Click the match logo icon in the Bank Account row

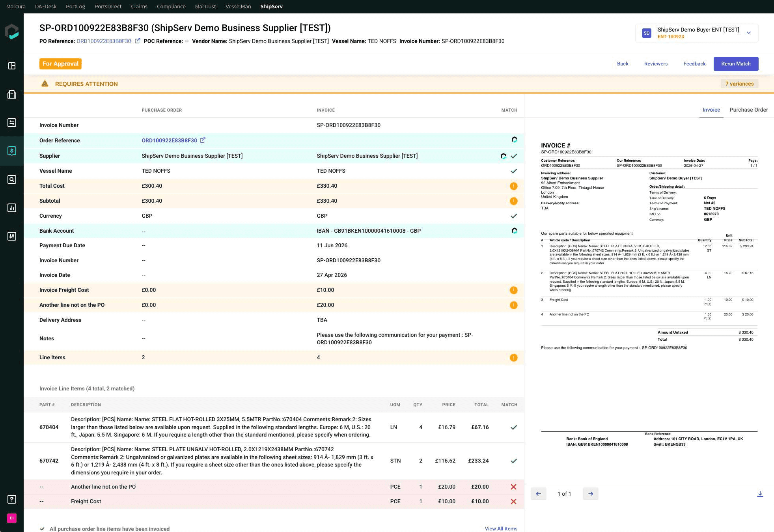(514, 231)
